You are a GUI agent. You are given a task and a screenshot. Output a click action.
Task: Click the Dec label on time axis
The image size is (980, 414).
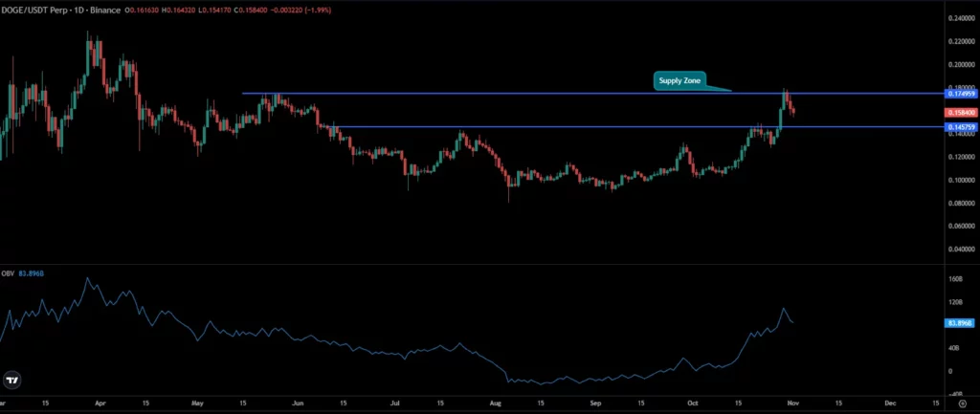pos(891,404)
